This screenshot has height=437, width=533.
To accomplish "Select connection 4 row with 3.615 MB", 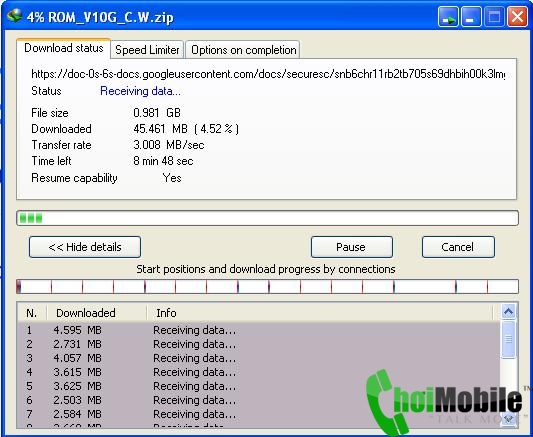I will click(x=258, y=372).
